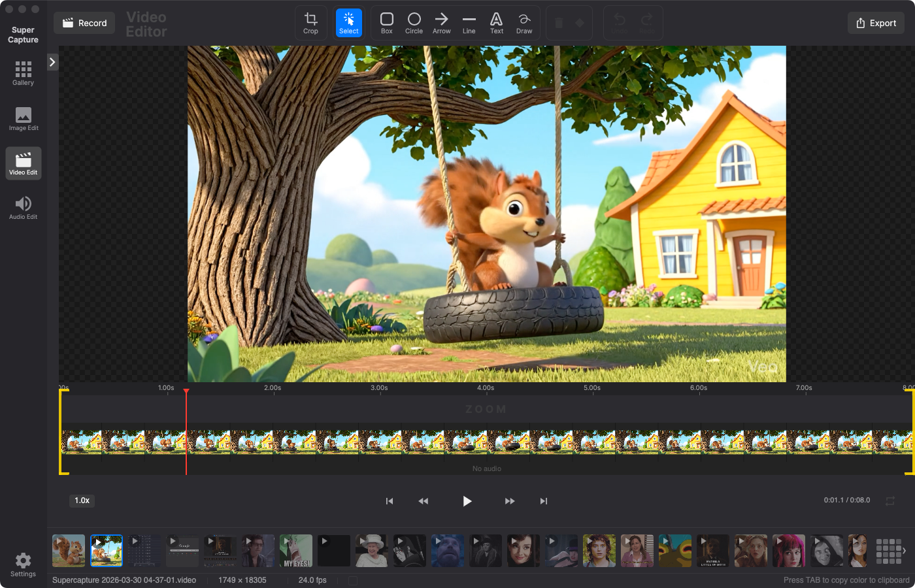Viewport: 915px width, 588px height.
Task: Select the Crop tool
Action: [310, 22]
